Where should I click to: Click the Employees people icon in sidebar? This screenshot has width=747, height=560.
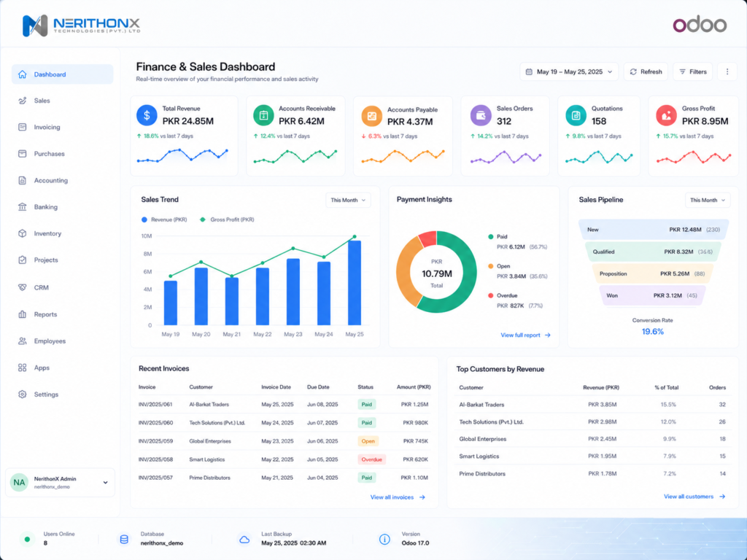click(23, 341)
